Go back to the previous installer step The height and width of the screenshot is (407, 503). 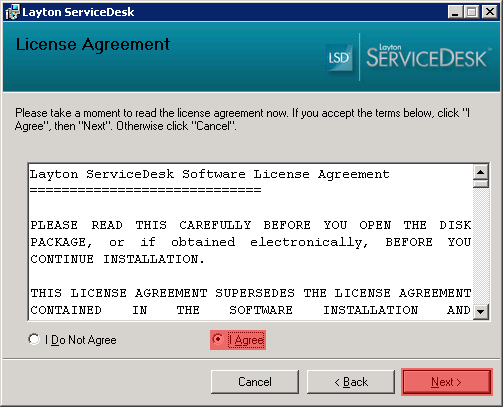[x=351, y=382]
